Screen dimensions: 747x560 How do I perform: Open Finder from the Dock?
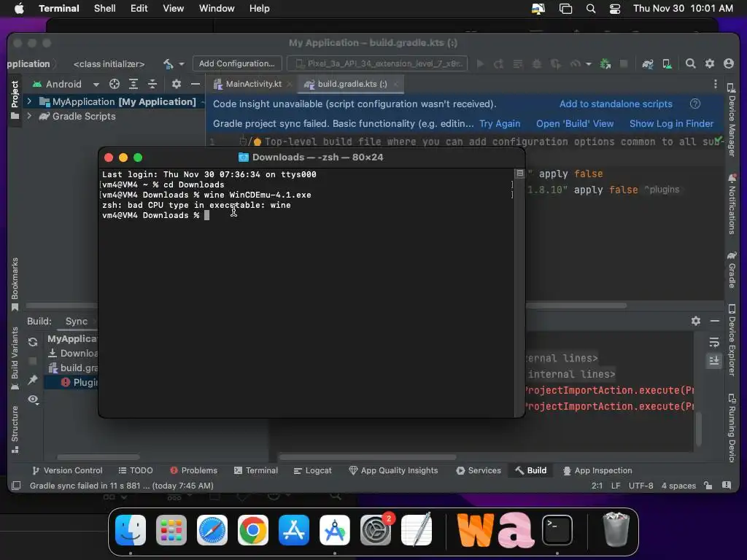pyautogui.click(x=131, y=530)
